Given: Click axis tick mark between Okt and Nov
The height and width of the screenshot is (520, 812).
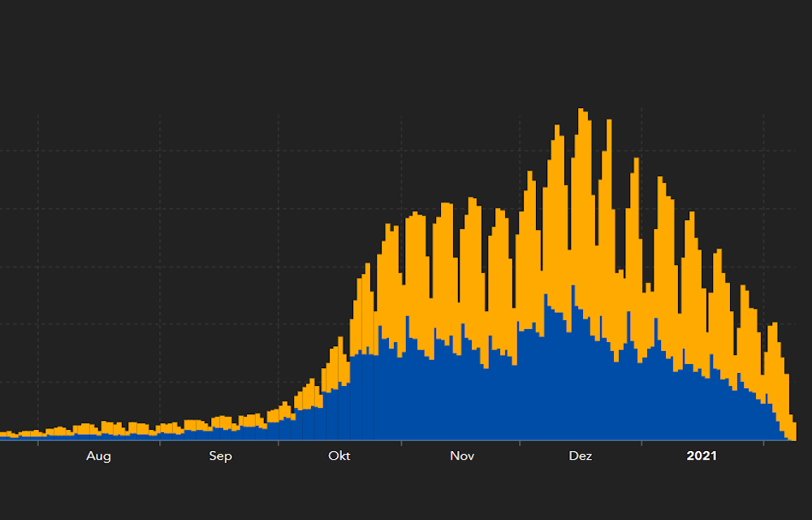Looking at the screenshot, I should [x=401, y=443].
